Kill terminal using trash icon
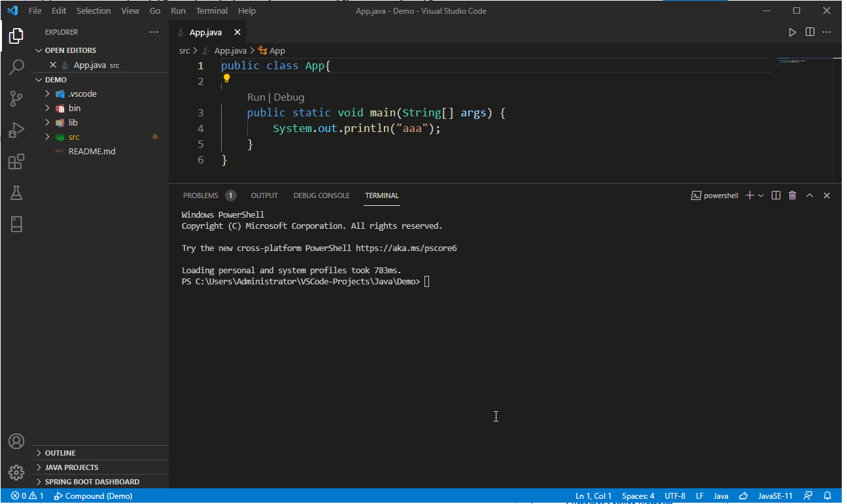The image size is (847, 504). point(793,195)
